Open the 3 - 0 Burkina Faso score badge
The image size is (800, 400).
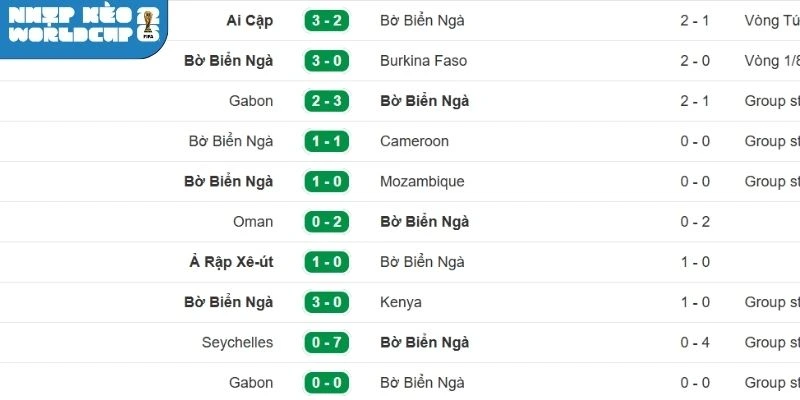tap(326, 61)
